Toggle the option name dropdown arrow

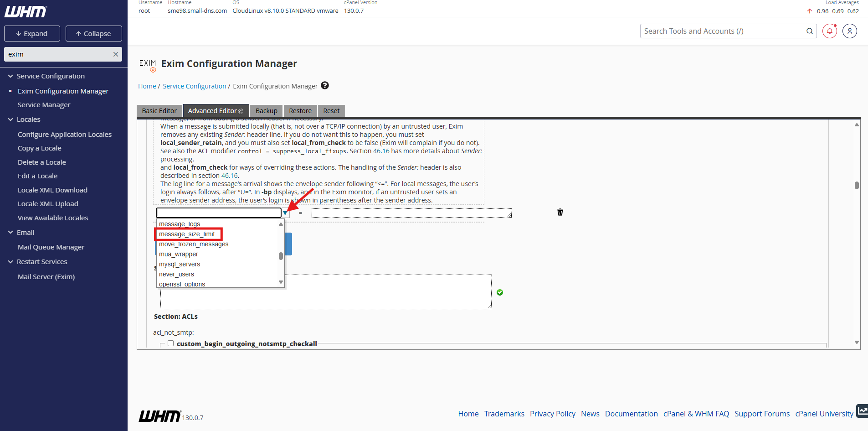(x=285, y=213)
